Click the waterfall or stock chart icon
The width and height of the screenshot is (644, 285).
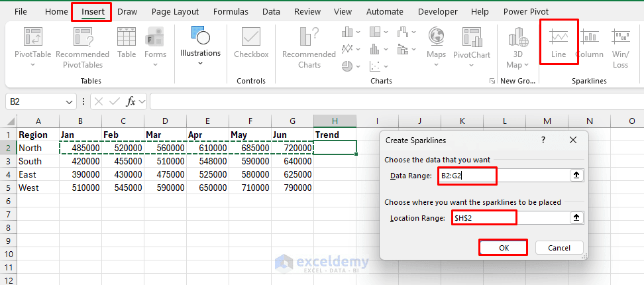403,32
